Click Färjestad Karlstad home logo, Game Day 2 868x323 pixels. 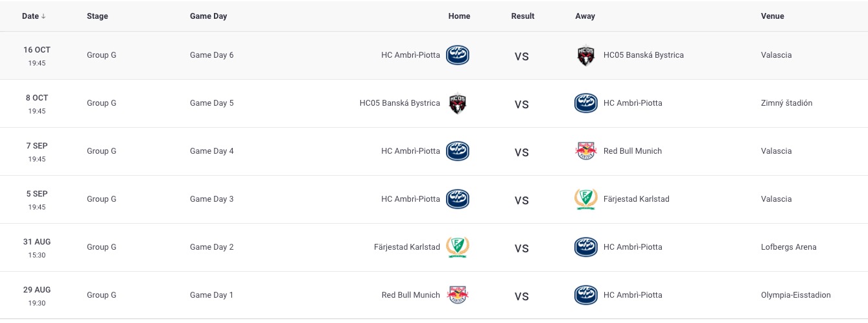pos(458,247)
